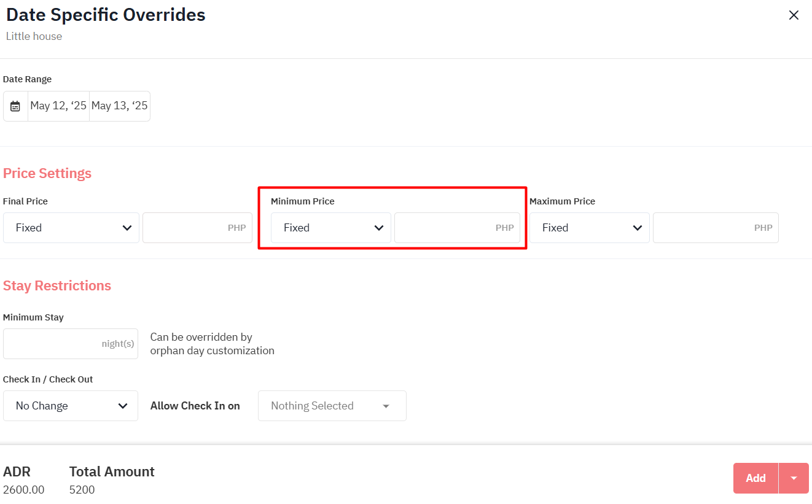Close the Date Specific Overrides dialog

tap(794, 15)
